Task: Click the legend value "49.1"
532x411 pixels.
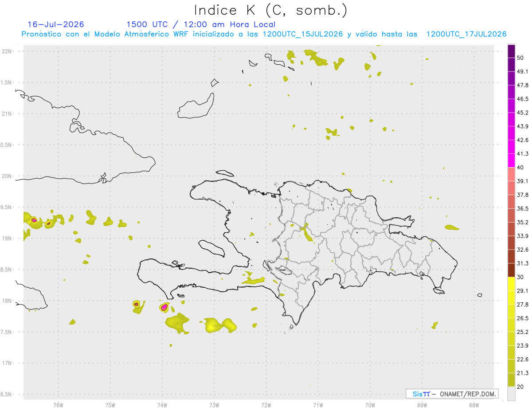Action: [x=523, y=71]
